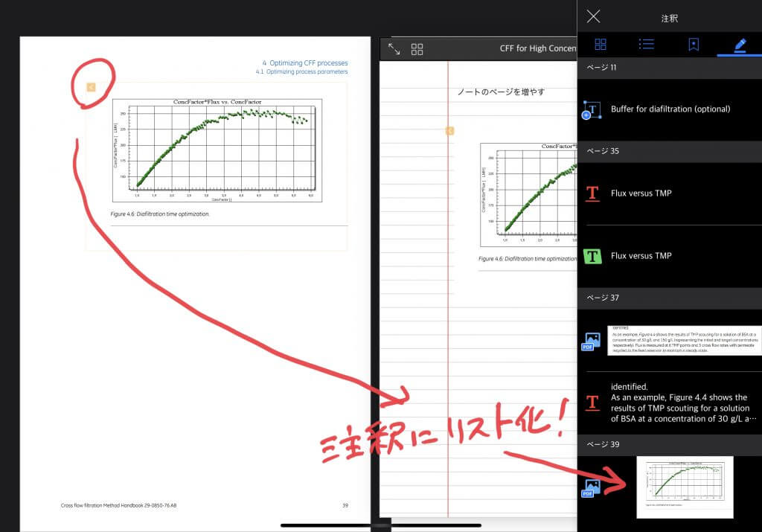The width and height of the screenshot is (762, 532).
Task: Click the orange marker in the notebook page
Action: (450, 131)
